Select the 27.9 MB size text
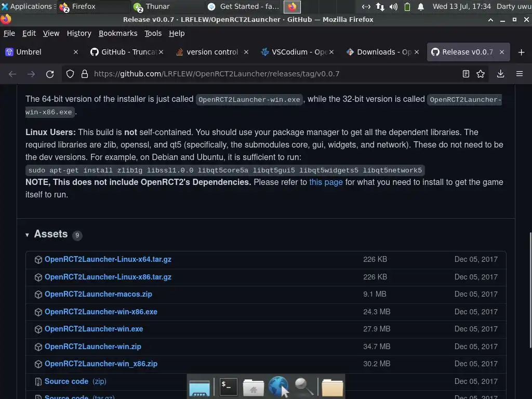The height and width of the screenshot is (399, 532). [x=377, y=329]
